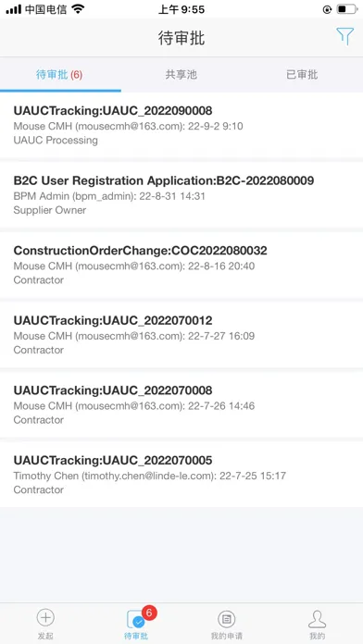Viewport: 363px width, 644px height.
Task: Open B2C User Registration Application item
Action: click(x=181, y=195)
